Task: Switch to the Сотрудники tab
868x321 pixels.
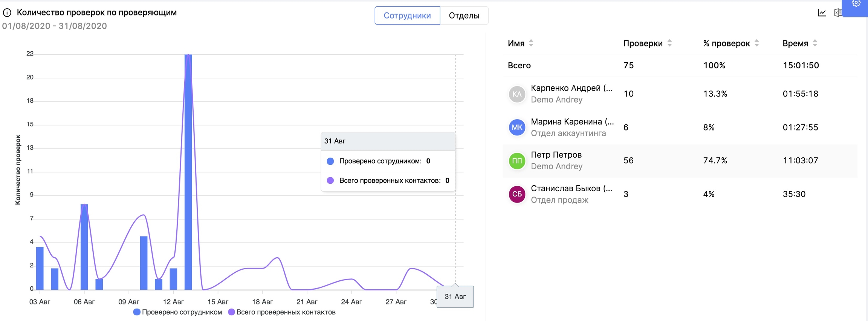Action: [407, 16]
